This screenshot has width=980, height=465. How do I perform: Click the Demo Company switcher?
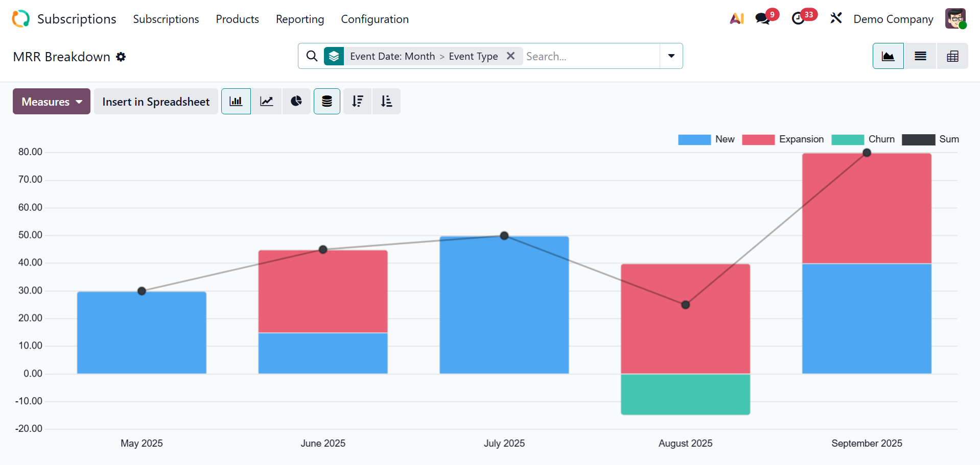click(893, 19)
